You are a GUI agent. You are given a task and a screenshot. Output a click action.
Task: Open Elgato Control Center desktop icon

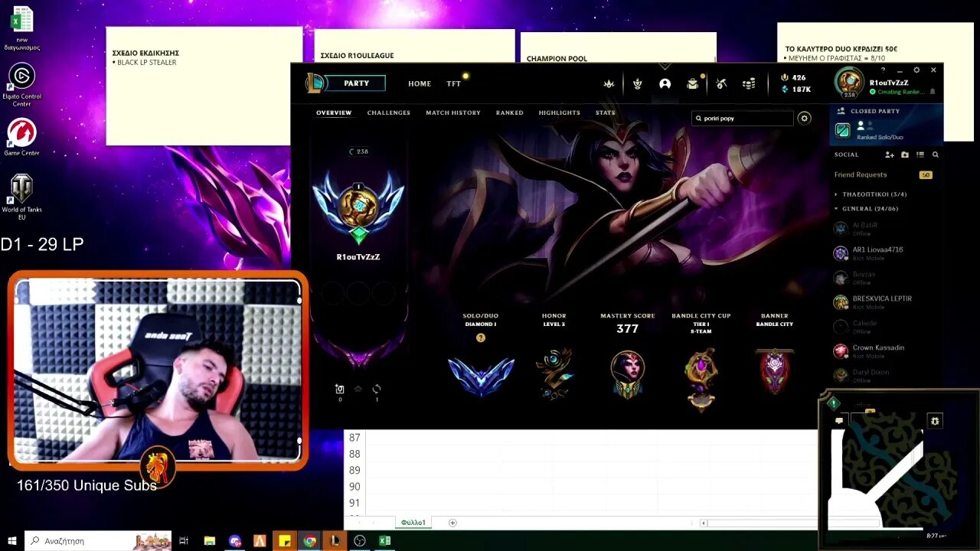(21, 83)
